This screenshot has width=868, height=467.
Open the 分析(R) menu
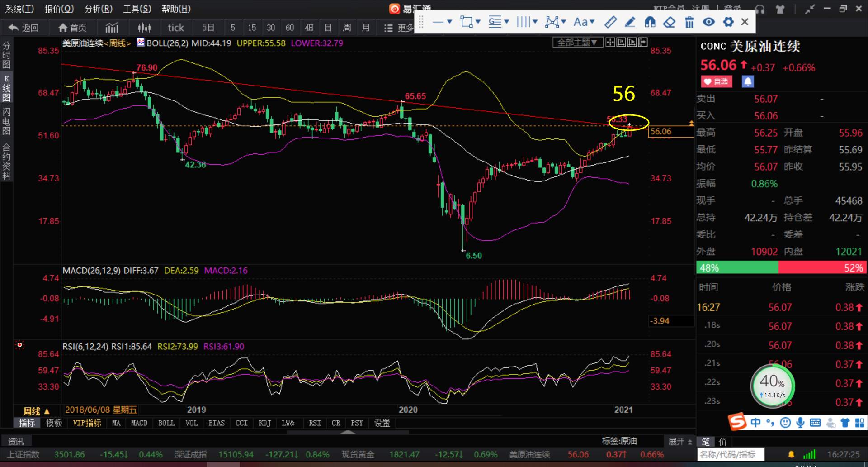click(98, 9)
